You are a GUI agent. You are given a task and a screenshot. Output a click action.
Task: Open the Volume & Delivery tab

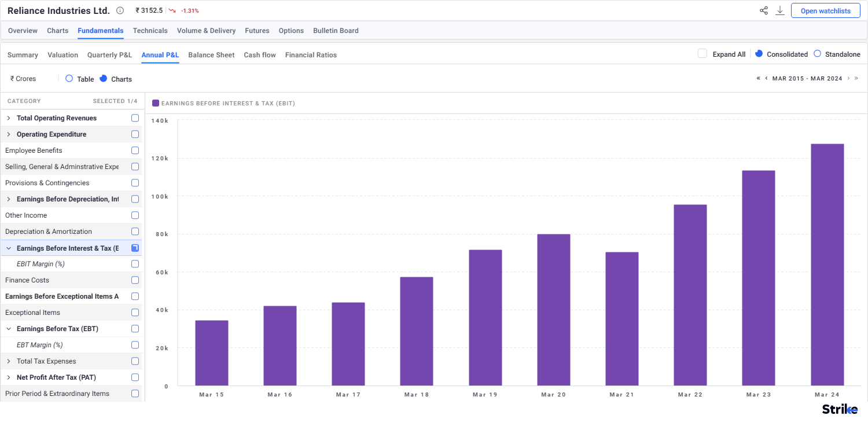[x=206, y=31]
